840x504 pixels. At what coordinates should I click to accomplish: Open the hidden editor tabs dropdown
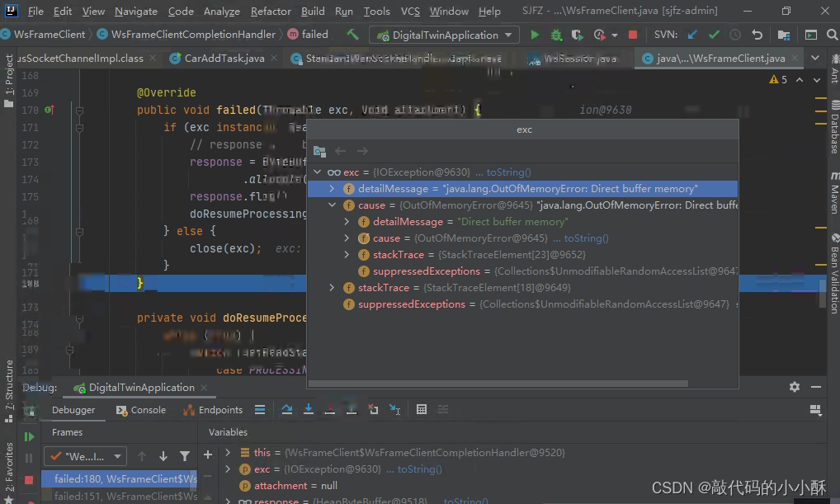(815, 58)
